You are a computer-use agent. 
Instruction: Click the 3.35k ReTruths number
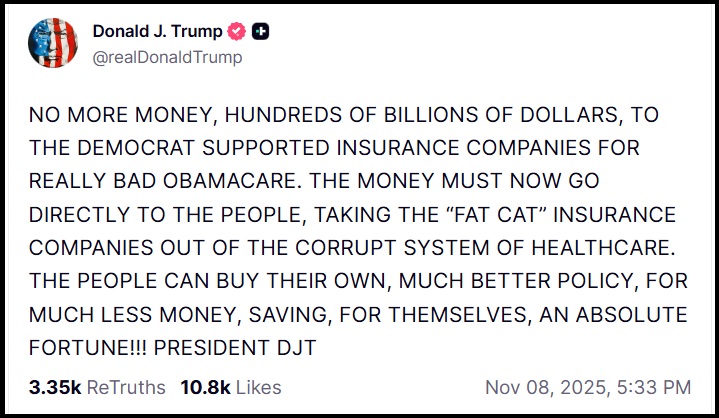[x=55, y=387]
